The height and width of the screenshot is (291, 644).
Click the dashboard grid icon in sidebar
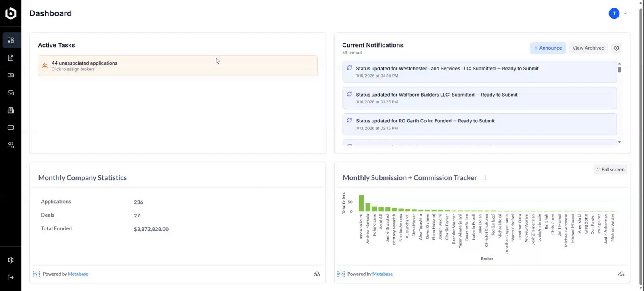(x=11, y=40)
